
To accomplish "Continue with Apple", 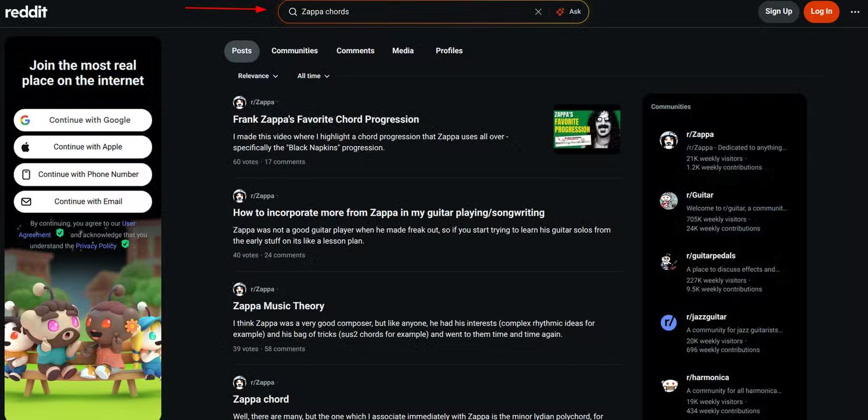I will pyautogui.click(x=83, y=147).
